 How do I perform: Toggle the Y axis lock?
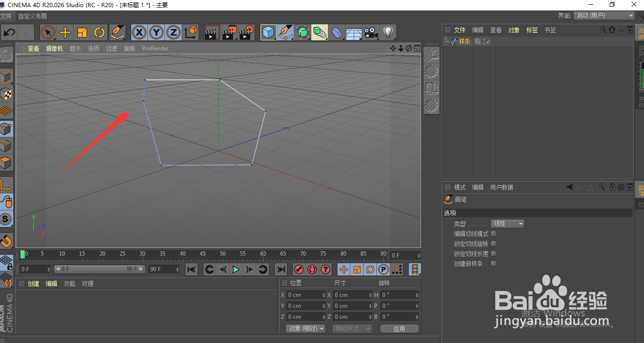[x=156, y=32]
